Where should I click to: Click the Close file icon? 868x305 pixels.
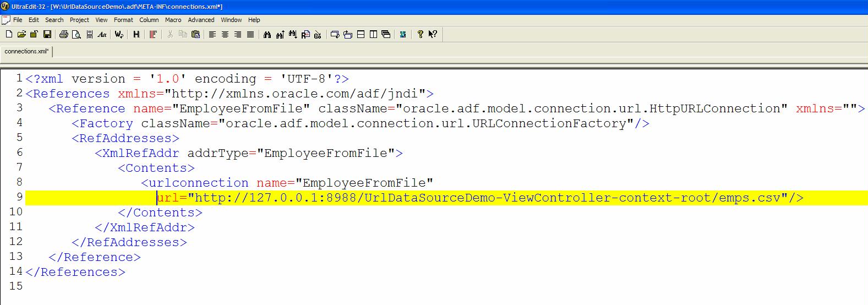tap(34, 34)
